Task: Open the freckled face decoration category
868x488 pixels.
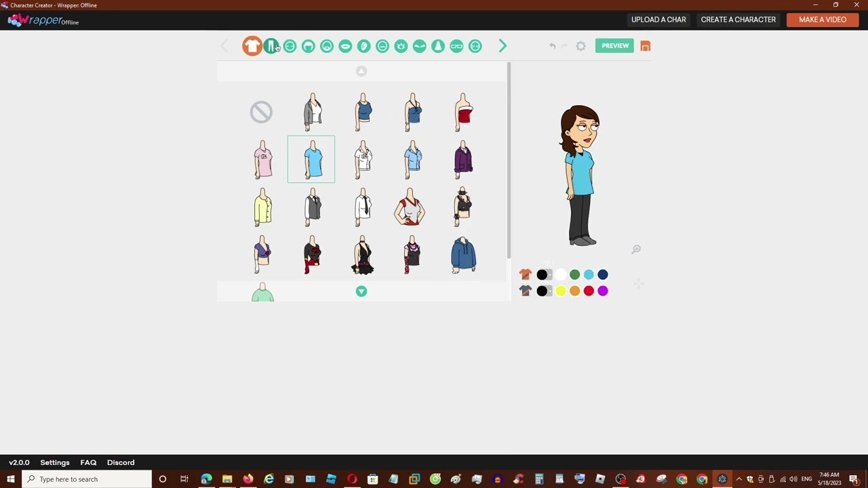Action: (475, 46)
